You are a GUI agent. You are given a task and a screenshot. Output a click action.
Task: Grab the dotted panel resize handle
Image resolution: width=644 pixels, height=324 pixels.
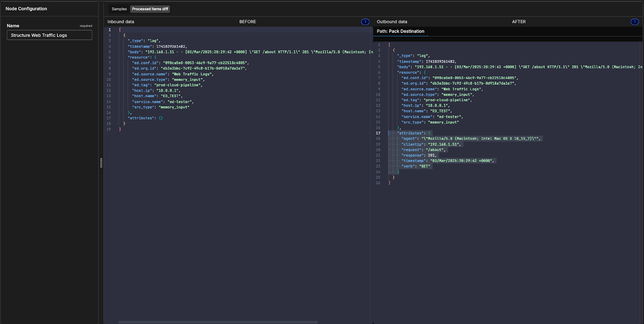tap(101, 163)
